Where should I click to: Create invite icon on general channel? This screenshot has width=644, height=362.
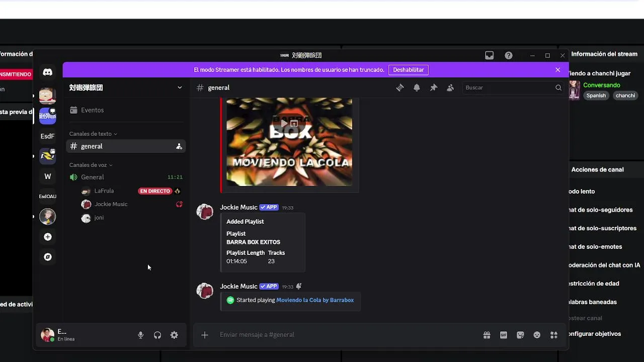tap(179, 146)
